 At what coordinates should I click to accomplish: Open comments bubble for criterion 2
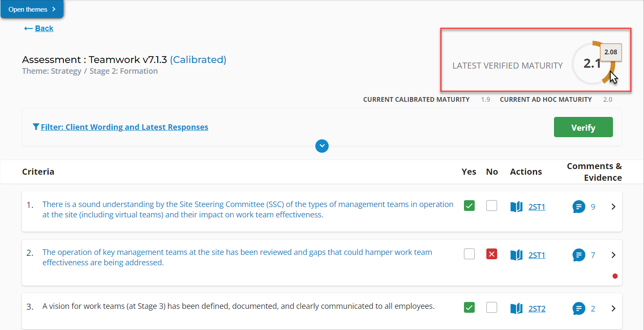[x=579, y=255]
